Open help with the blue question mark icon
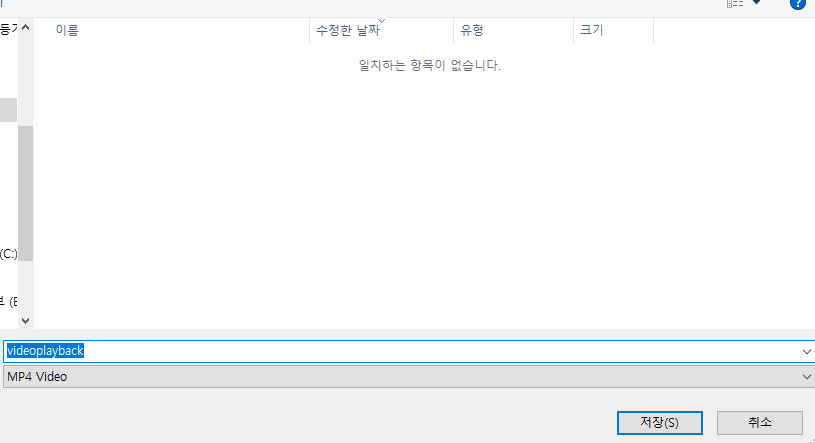The height and width of the screenshot is (443, 815). click(x=798, y=4)
